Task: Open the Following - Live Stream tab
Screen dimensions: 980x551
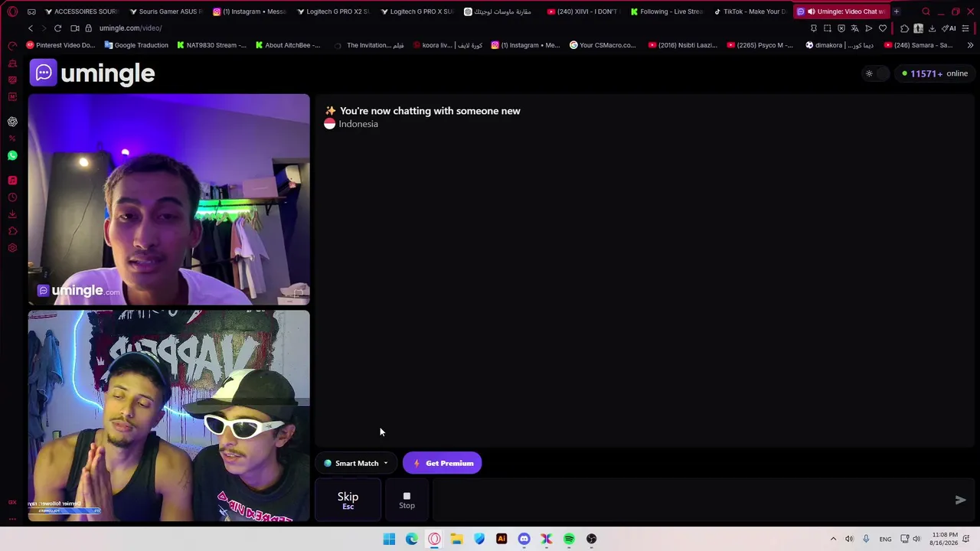Action: [x=668, y=11]
